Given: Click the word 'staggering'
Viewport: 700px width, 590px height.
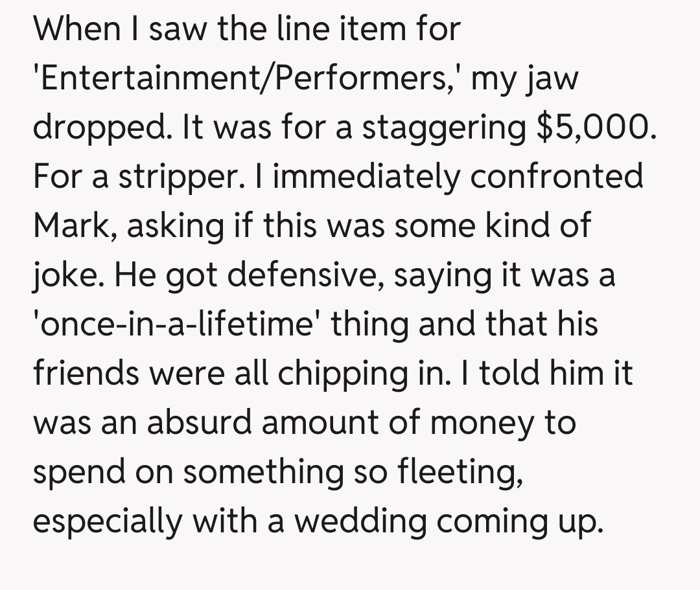Looking at the screenshot, I should tap(443, 128).
